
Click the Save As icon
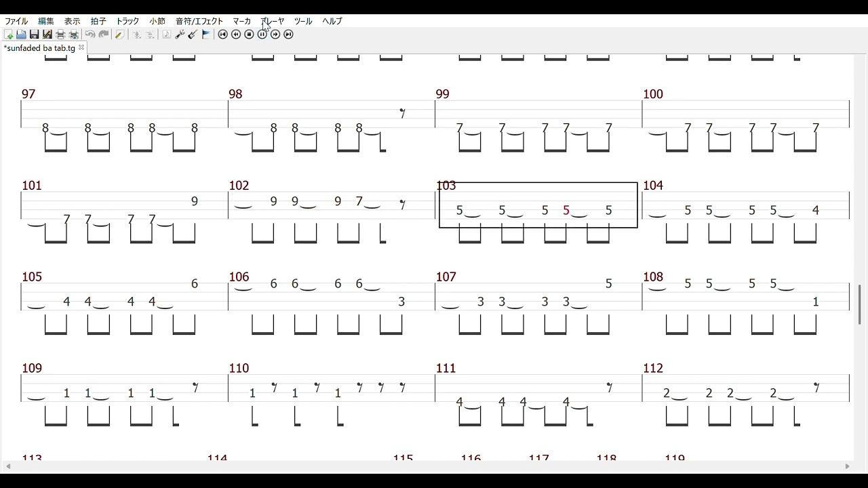pyautogui.click(x=47, y=35)
